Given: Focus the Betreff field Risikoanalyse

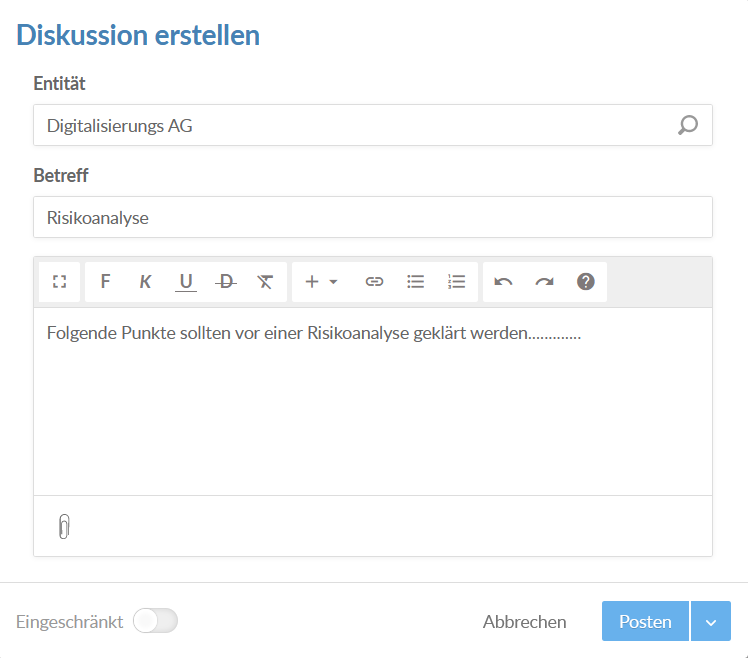Looking at the screenshot, I should (x=373, y=217).
